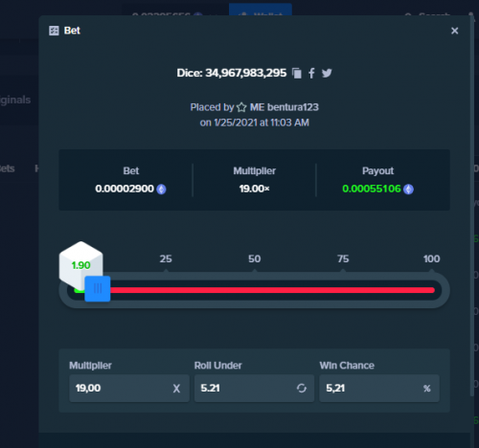
Task: Click the star icon before ME
Action: 241,107
